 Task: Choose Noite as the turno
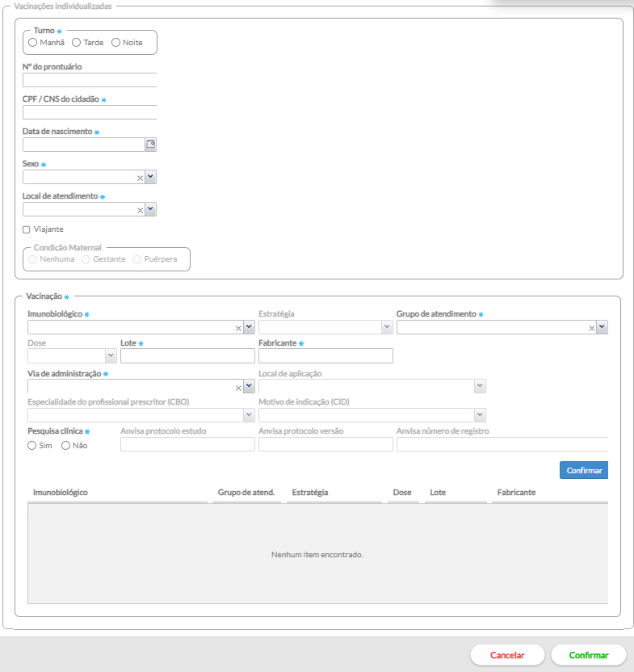[x=115, y=42]
